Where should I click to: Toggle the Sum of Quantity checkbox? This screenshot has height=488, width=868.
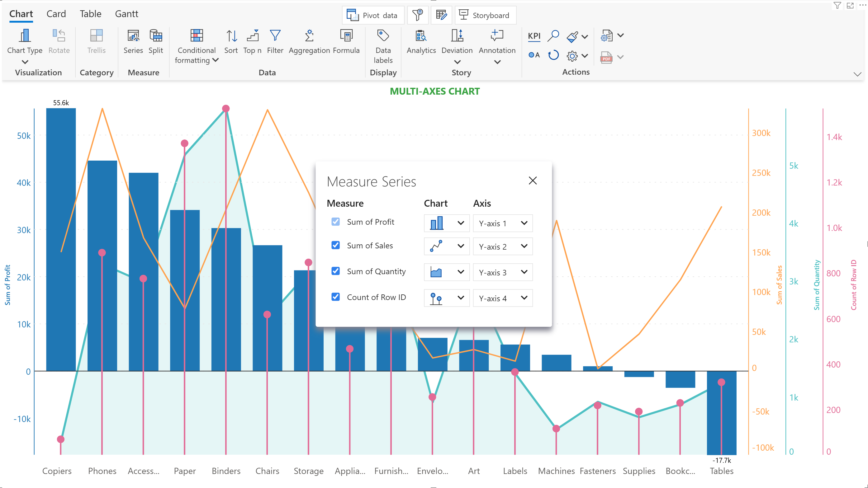(335, 271)
